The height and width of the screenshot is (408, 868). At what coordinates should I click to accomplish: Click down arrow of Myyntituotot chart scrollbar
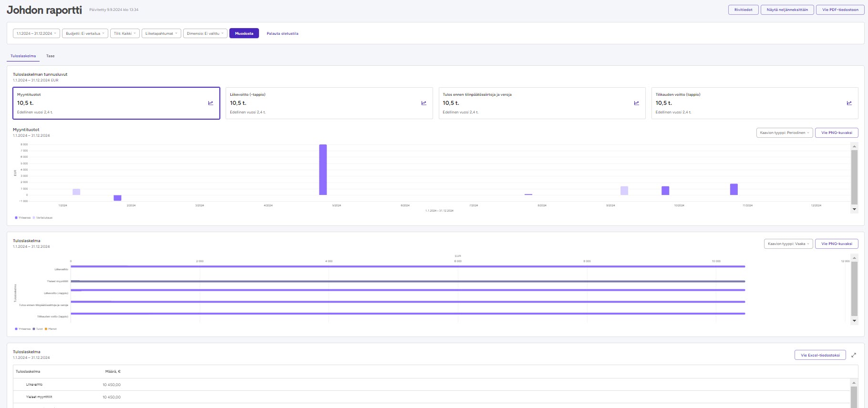point(854,209)
